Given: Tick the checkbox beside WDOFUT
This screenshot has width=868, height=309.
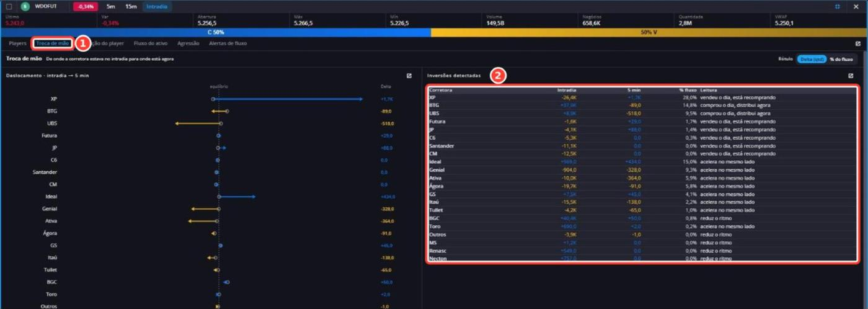Looking at the screenshot, I should (9, 6).
